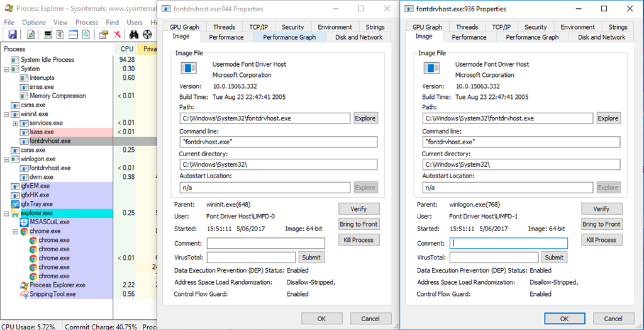Click the View Handles/DLLs toolbar icon

[x=86, y=35]
